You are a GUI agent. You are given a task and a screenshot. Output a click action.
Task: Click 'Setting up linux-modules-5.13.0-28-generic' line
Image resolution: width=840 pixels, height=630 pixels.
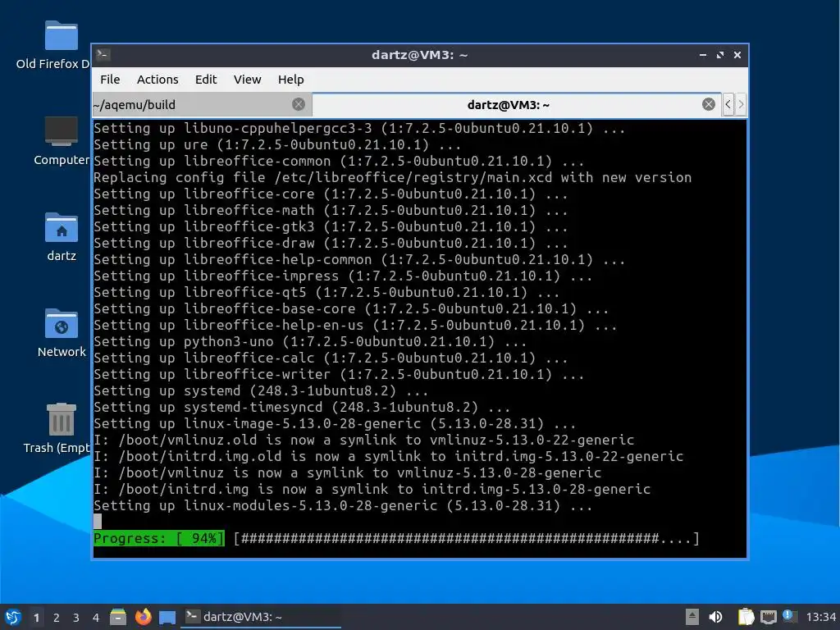coord(343,505)
